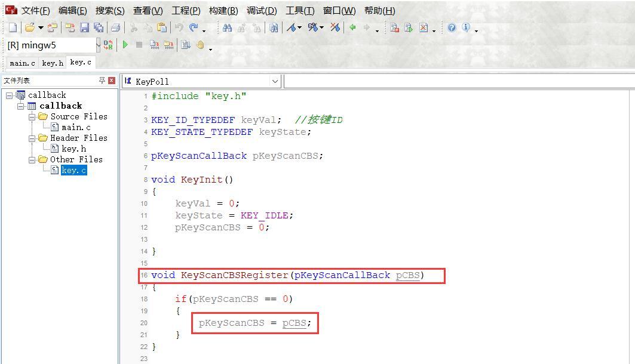
Task: Collapse the Other Files folder
Action: [32, 160]
